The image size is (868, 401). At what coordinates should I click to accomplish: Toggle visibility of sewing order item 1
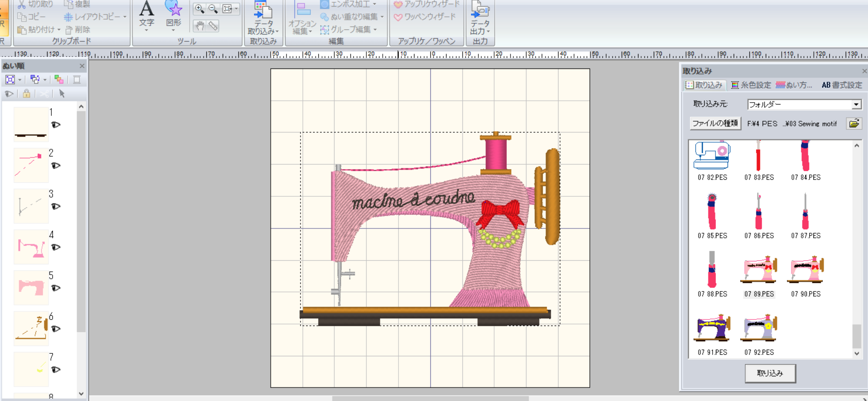pos(56,125)
